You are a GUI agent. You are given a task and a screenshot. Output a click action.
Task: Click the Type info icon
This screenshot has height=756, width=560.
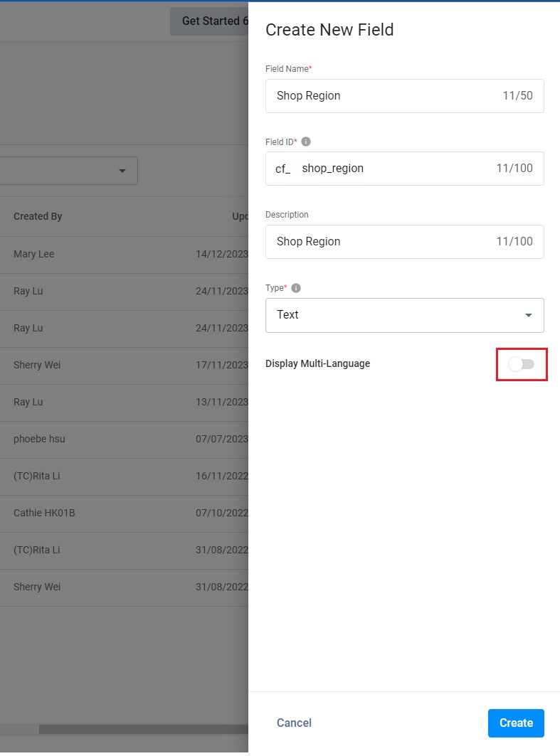tap(296, 288)
